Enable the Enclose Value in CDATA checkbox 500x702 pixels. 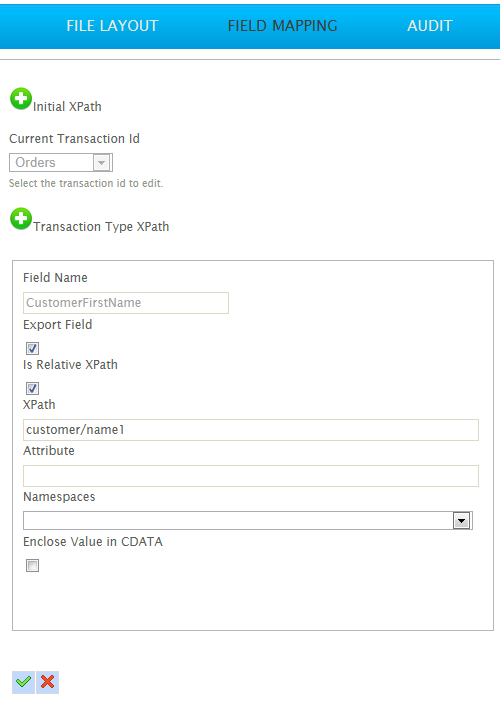coord(32,565)
